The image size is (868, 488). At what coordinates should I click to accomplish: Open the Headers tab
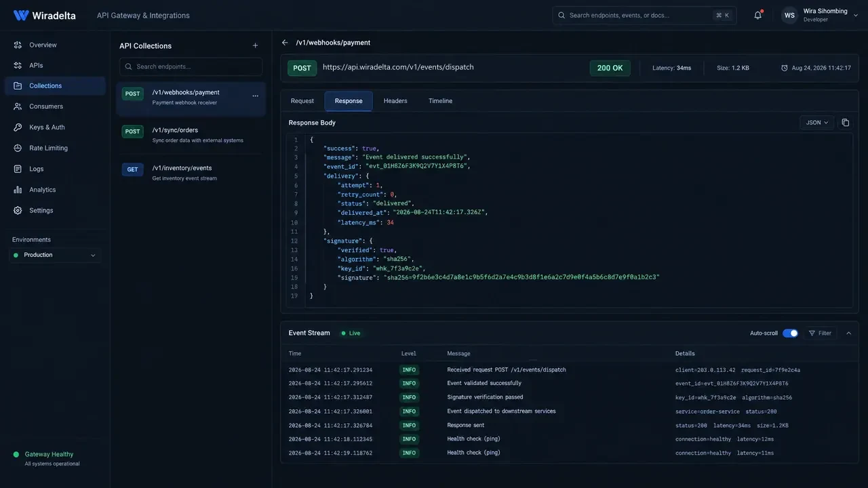click(395, 101)
